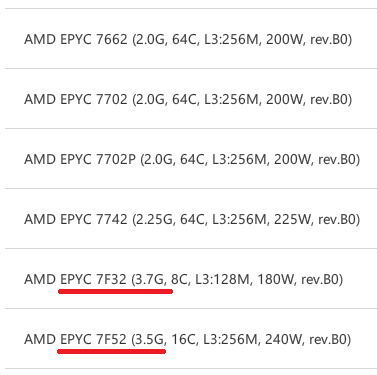Click rev.B0 in the EPYC 7742 row
This screenshot has width=377, height=375.
(x=337, y=219)
